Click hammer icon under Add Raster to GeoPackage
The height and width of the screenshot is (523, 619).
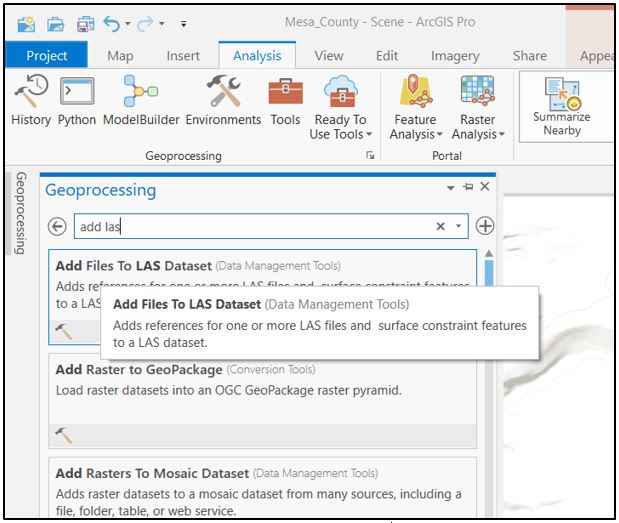pyautogui.click(x=64, y=435)
